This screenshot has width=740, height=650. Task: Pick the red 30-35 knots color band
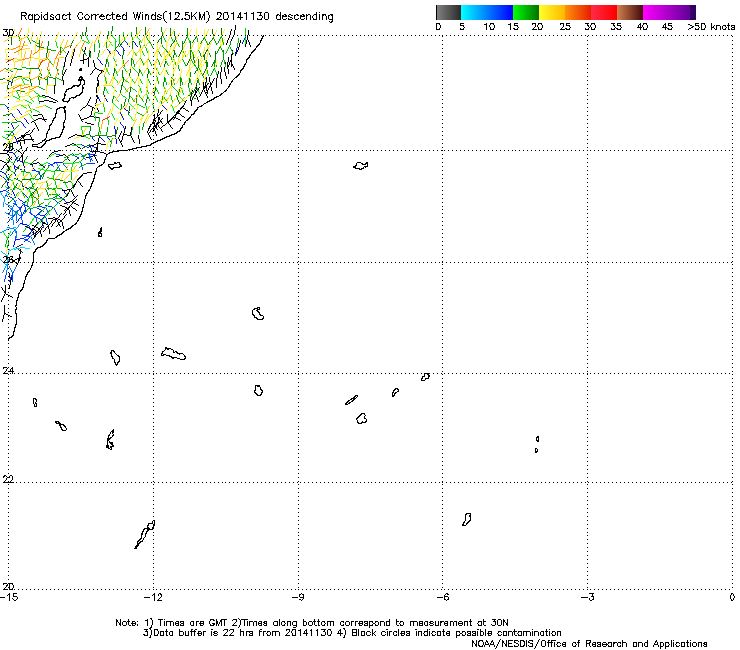tap(604, 12)
